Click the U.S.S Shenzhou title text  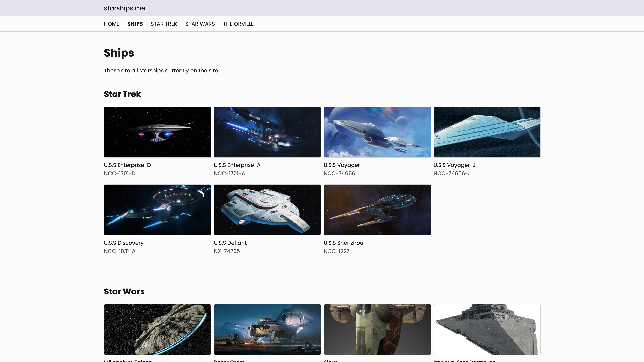(x=343, y=243)
